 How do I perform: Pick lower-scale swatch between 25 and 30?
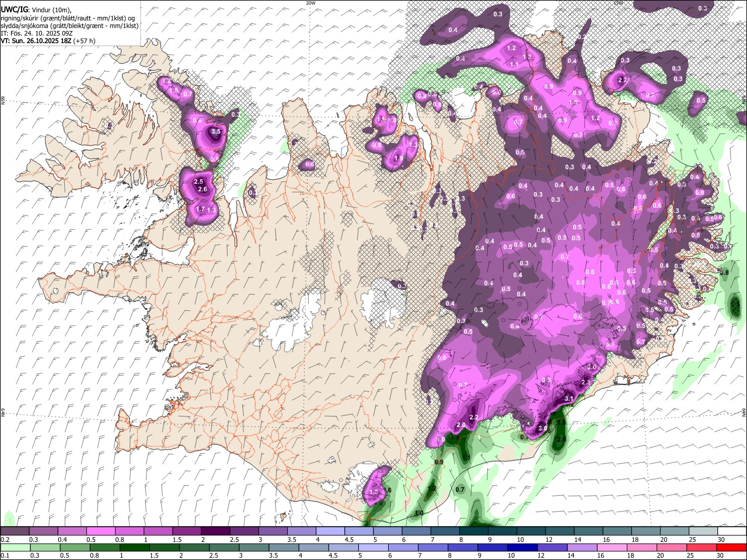703,547
